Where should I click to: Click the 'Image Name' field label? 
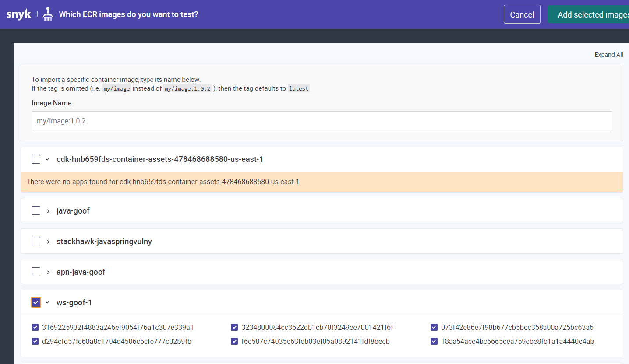(x=52, y=103)
